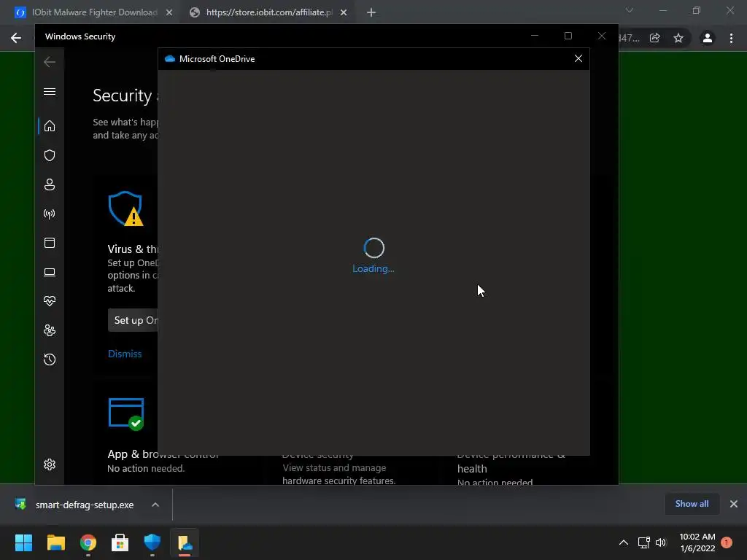747x560 pixels.
Task: Open a new Chrome tab
Action: [x=371, y=13]
